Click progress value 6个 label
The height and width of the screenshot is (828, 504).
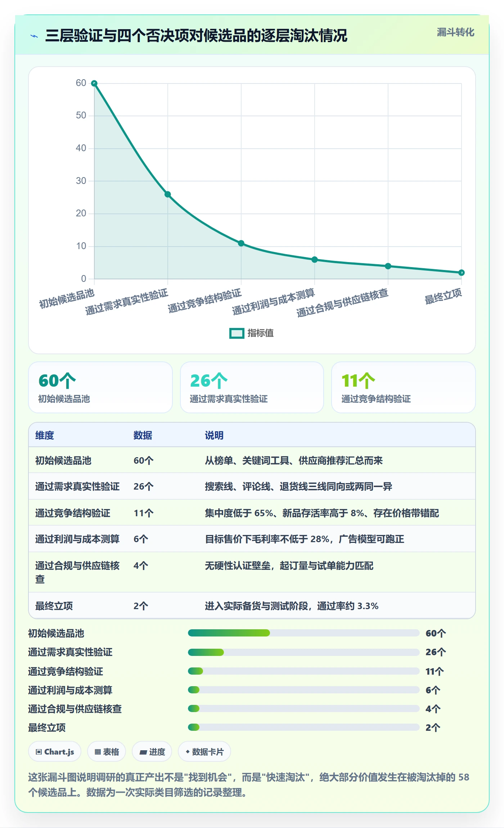(x=433, y=690)
